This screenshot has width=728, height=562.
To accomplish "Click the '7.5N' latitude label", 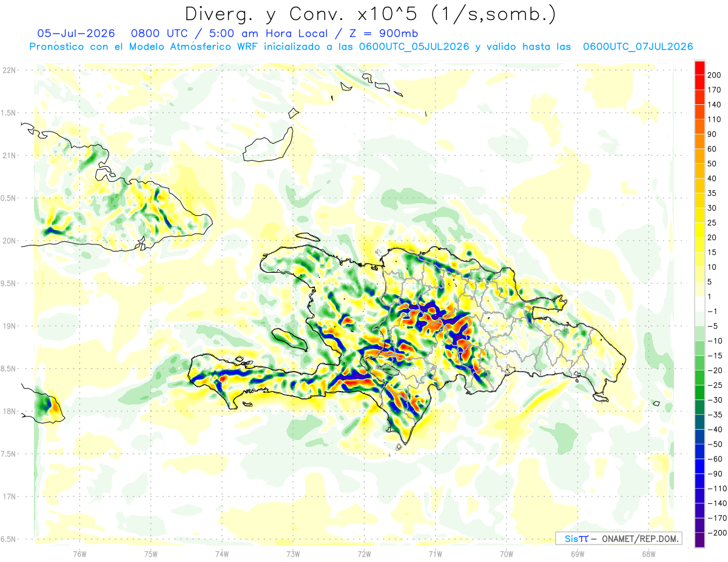I will (x=9, y=454).
